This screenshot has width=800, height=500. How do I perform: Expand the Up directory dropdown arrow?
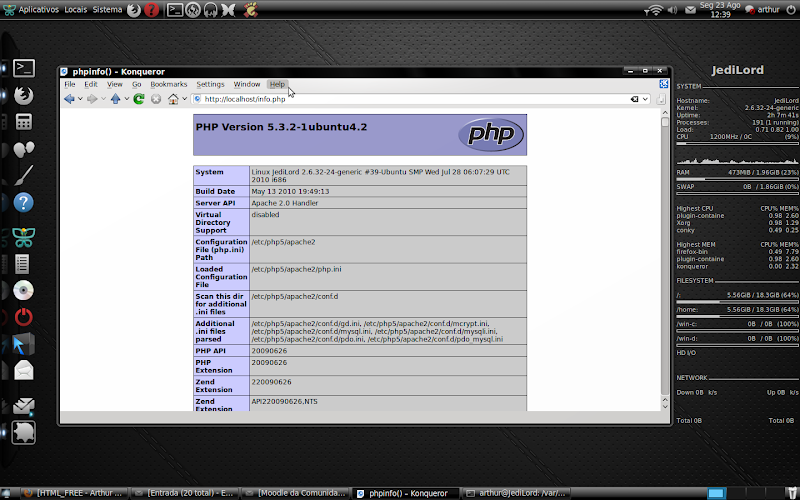tap(127, 99)
